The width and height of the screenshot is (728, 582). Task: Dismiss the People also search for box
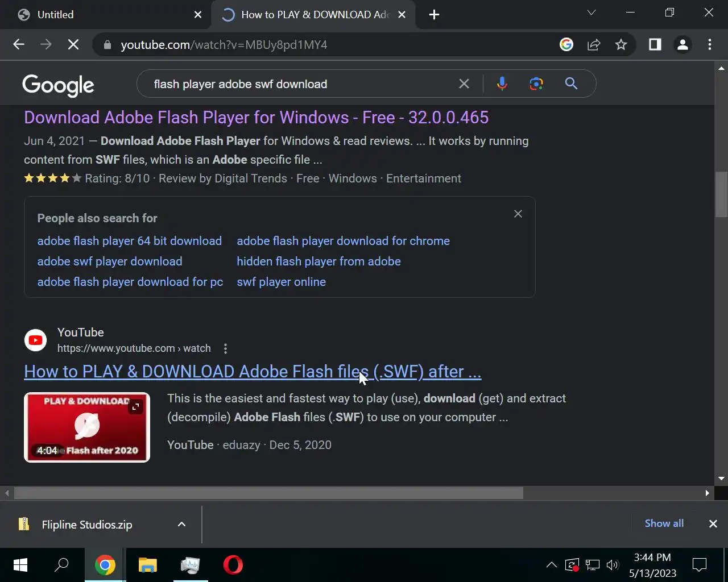pyautogui.click(x=518, y=214)
